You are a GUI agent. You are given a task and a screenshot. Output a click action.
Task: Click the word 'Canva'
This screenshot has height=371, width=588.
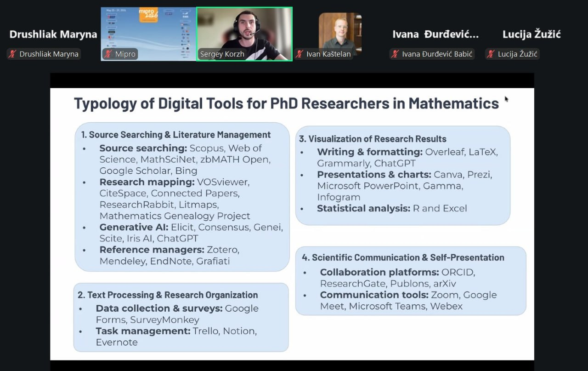[x=448, y=175]
